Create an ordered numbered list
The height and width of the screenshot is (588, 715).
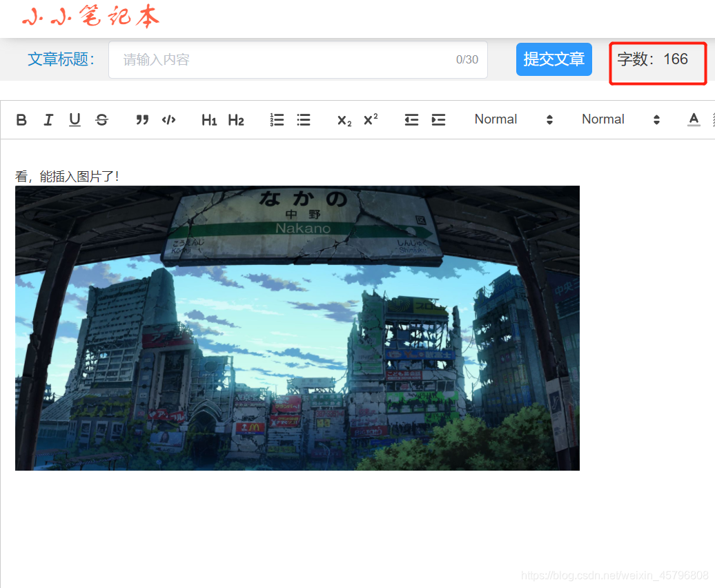tap(277, 120)
